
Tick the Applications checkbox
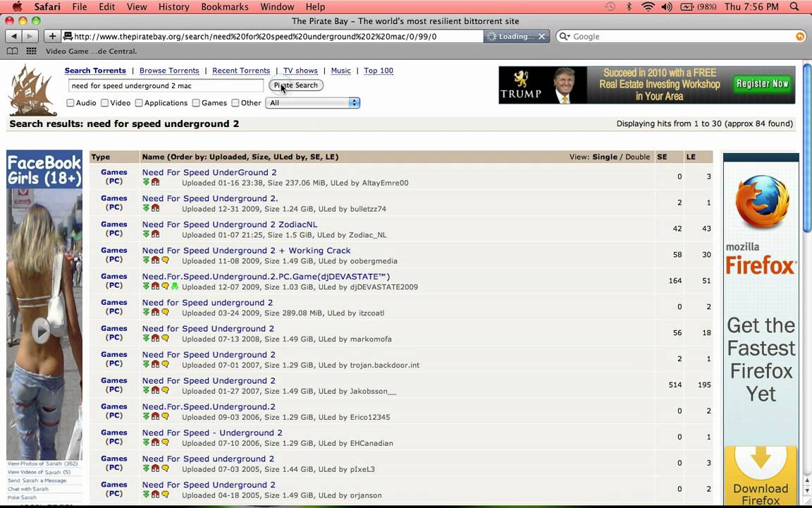coord(139,102)
